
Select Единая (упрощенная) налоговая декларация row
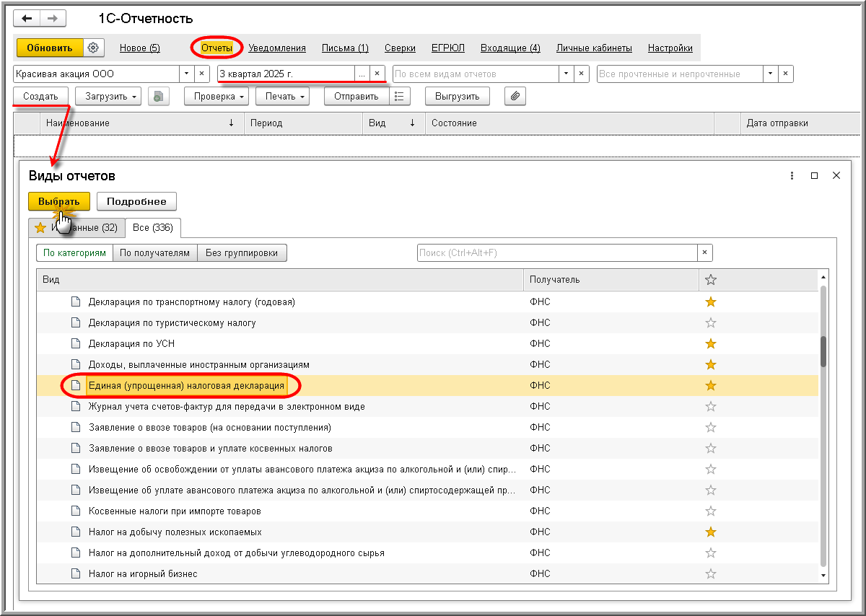coord(186,385)
